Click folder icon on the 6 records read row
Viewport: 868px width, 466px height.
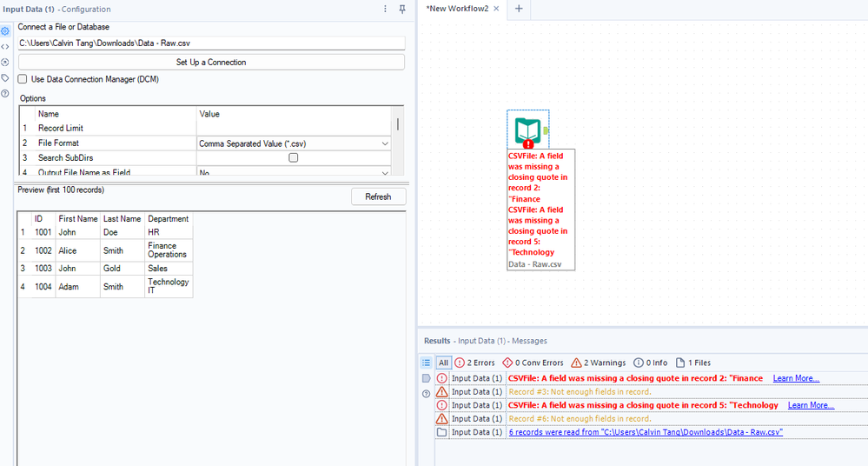coord(441,432)
